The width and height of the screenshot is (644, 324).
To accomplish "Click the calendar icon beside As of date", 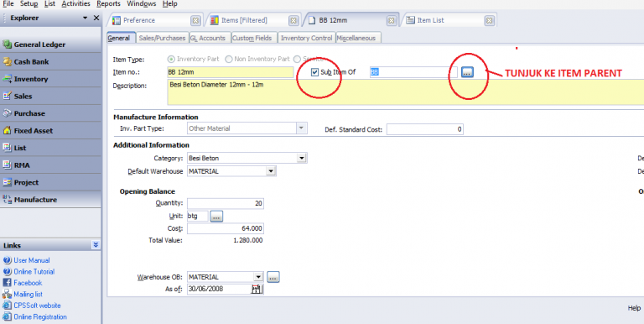I will 257,289.
